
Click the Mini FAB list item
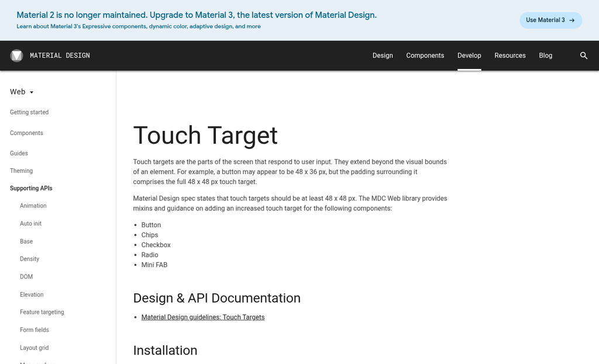coord(154,265)
